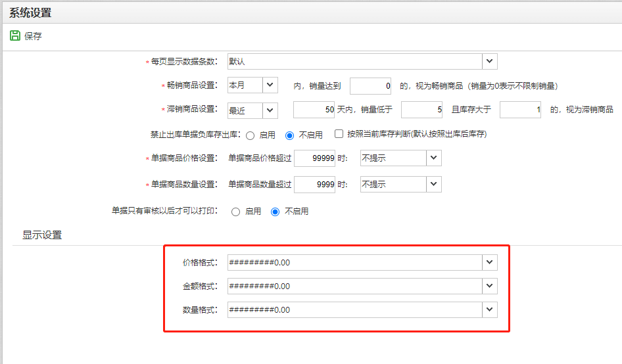Click the 每页显示数据条数 label
This screenshot has height=364, width=622.
pos(184,62)
